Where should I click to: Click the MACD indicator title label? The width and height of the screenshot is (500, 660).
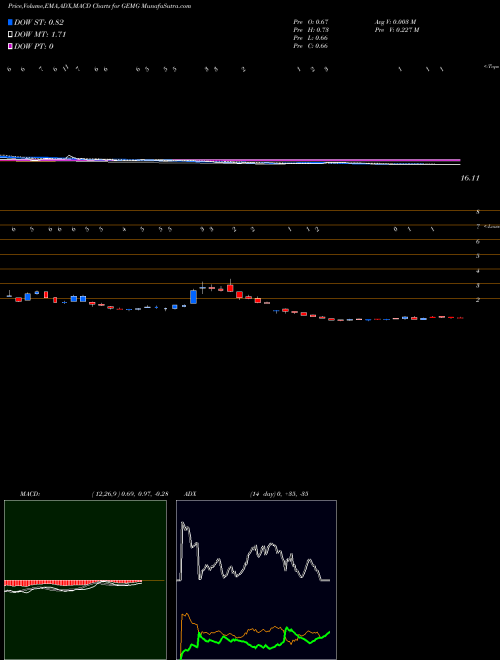(x=30, y=494)
